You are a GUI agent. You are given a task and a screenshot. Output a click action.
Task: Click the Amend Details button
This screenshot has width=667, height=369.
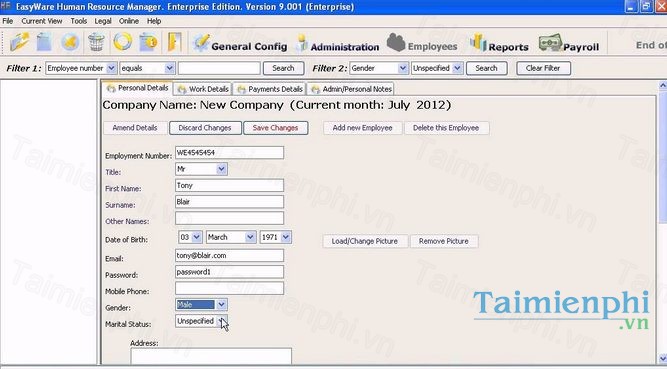(x=135, y=128)
